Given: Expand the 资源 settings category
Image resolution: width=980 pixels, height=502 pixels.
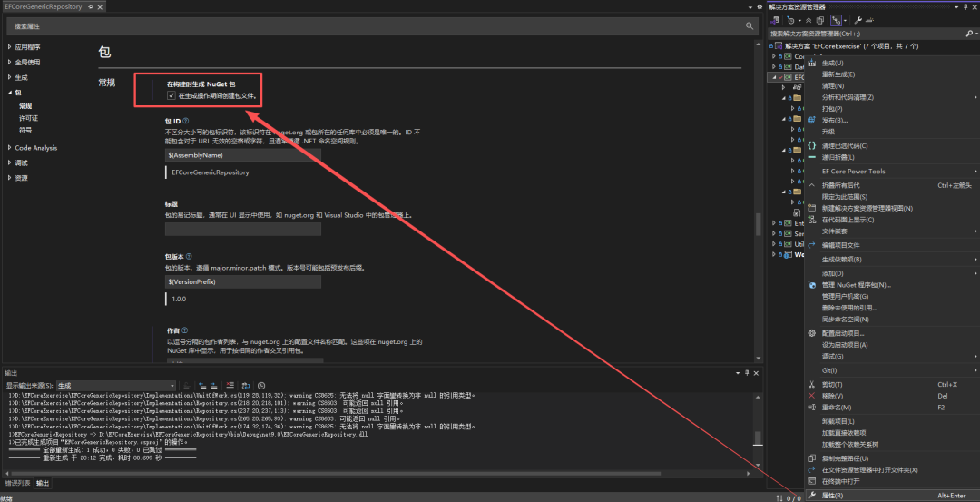Looking at the screenshot, I should (x=9, y=178).
